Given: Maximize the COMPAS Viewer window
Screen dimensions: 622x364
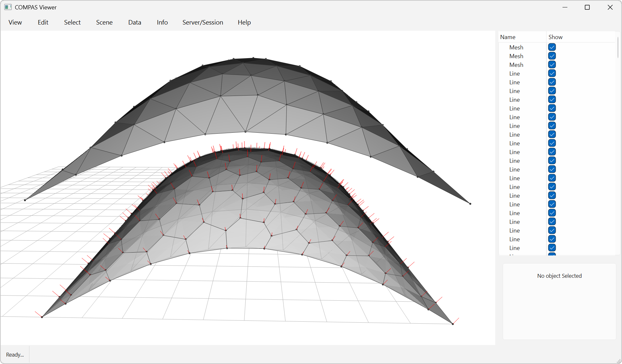Looking at the screenshot, I should pyautogui.click(x=587, y=7).
